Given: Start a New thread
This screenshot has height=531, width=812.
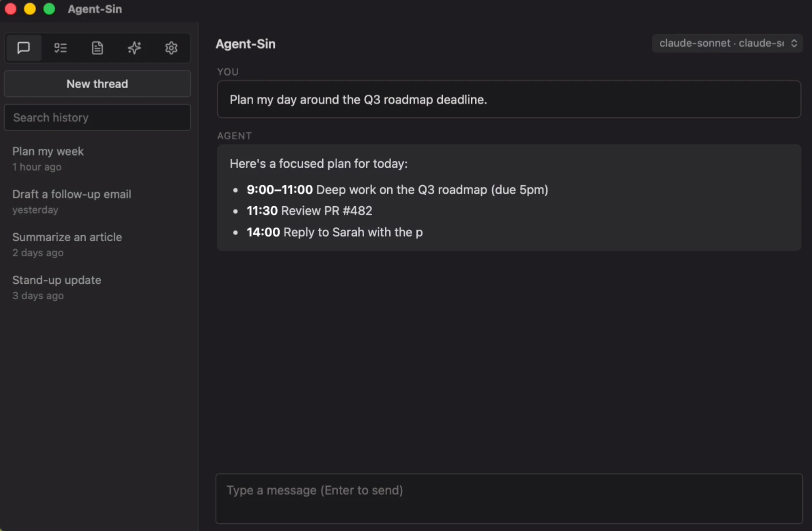Looking at the screenshot, I should pyautogui.click(x=97, y=84).
